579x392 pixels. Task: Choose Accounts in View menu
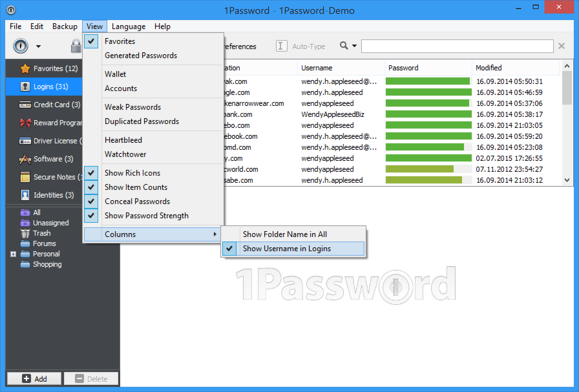[x=153, y=88]
